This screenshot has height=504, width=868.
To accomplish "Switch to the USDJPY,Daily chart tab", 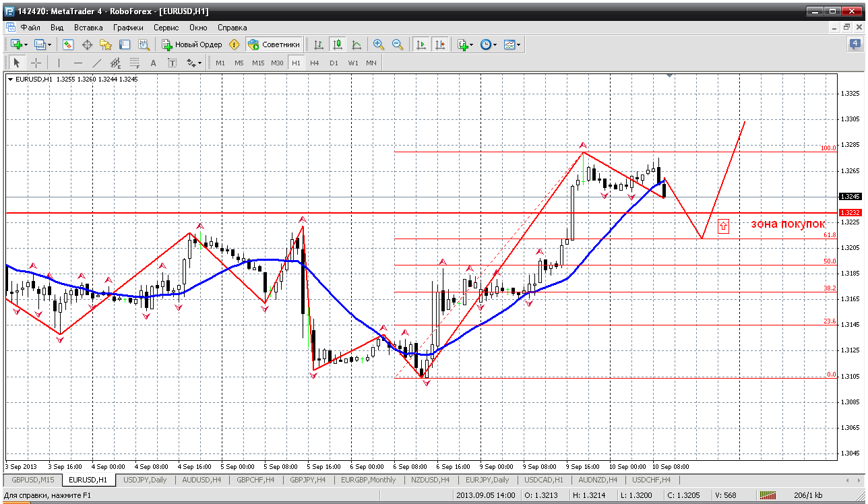I will [144, 480].
